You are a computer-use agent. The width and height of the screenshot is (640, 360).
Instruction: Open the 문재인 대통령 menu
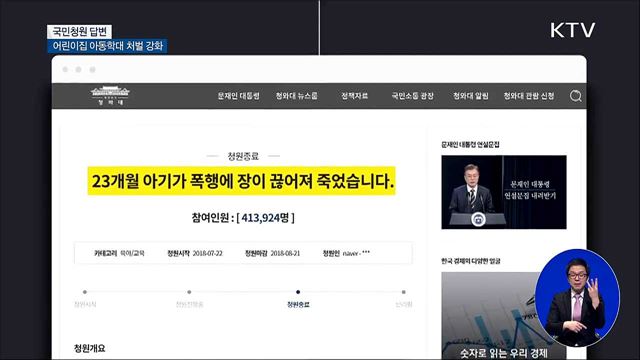point(238,96)
